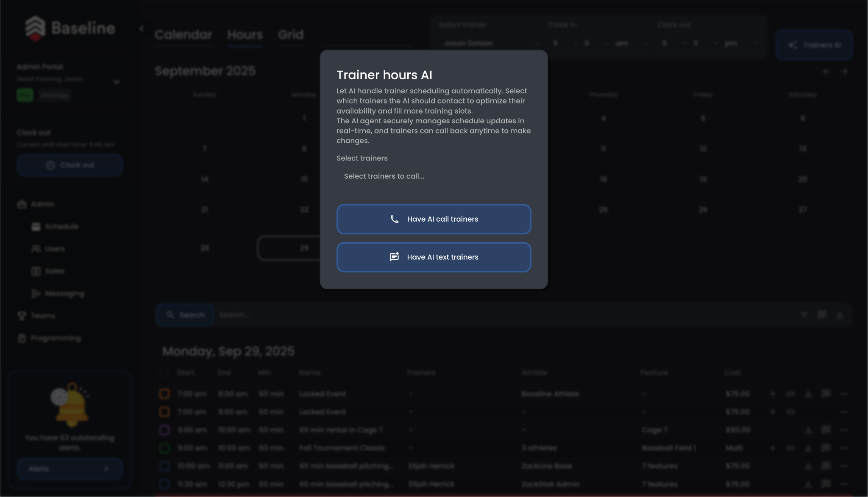Check the orange 7:00 am Locked Event checkbox

tap(164, 394)
